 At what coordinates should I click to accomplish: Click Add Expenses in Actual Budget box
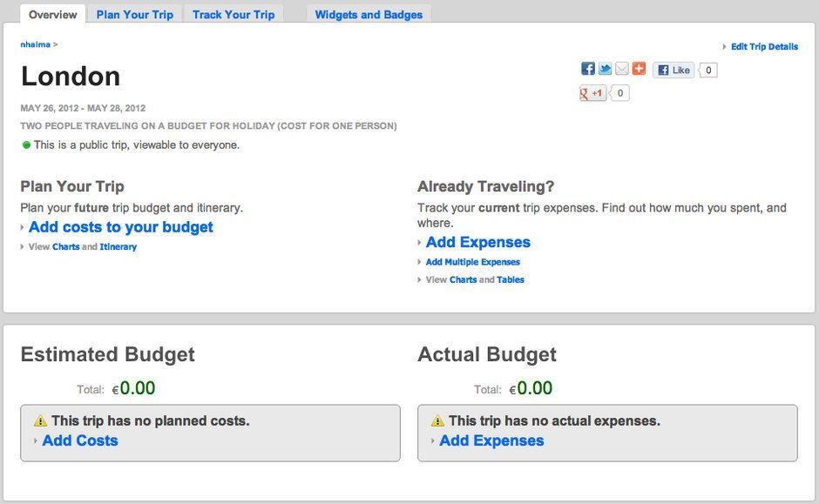click(x=491, y=440)
